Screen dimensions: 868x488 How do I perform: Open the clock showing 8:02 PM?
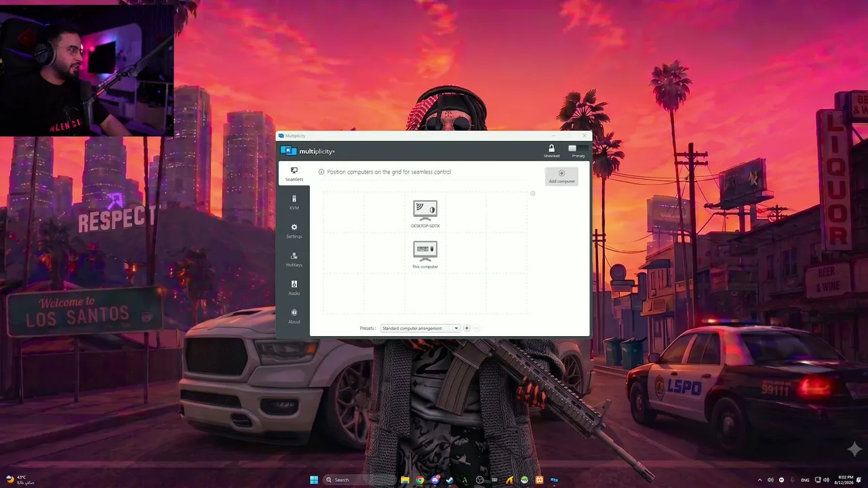pyautogui.click(x=846, y=480)
